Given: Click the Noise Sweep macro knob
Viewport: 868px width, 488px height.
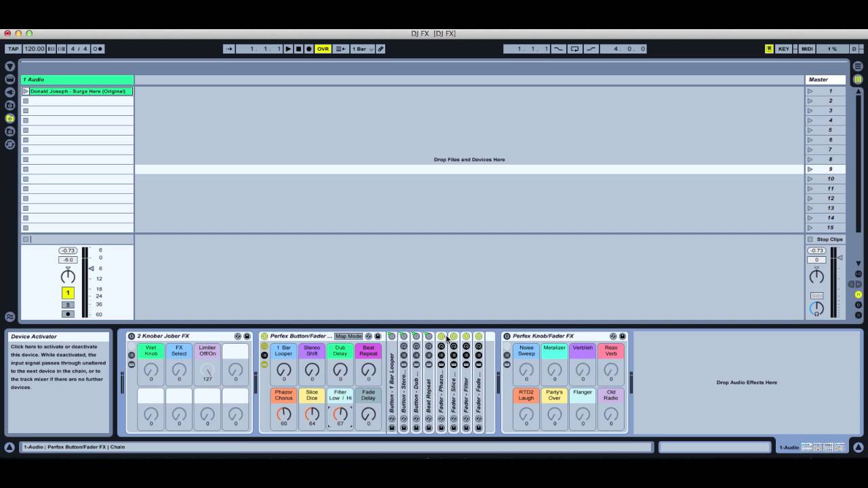Looking at the screenshot, I should coord(526,370).
